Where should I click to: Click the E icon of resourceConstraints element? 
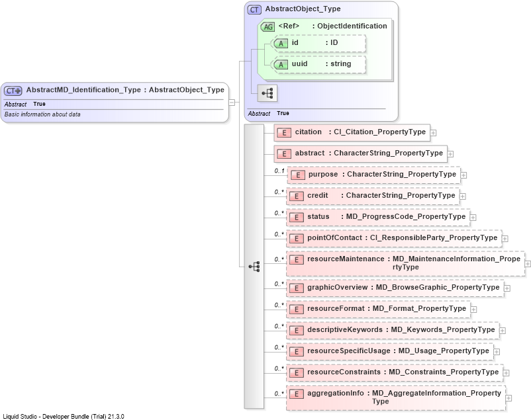click(x=297, y=372)
